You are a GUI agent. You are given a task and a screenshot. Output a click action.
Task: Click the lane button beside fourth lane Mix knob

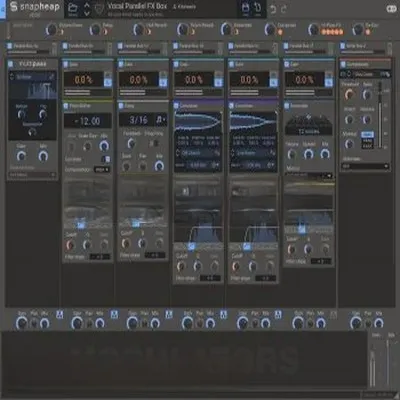pos(223,314)
